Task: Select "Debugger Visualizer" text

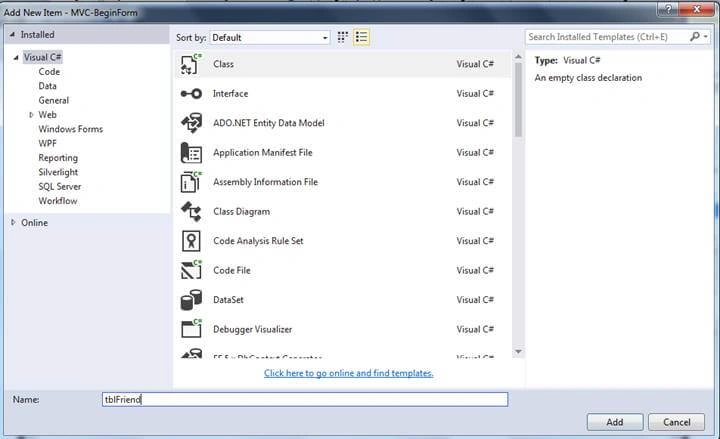Action: tap(253, 329)
